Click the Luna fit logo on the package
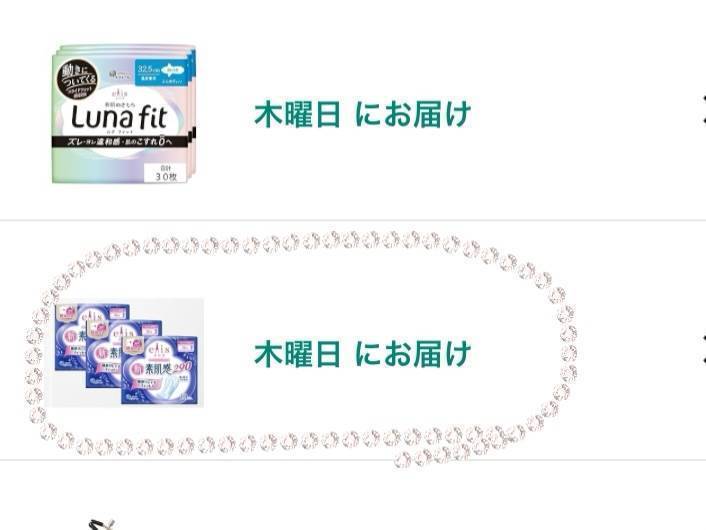This screenshot has width=706, height=530. (119, 117)
